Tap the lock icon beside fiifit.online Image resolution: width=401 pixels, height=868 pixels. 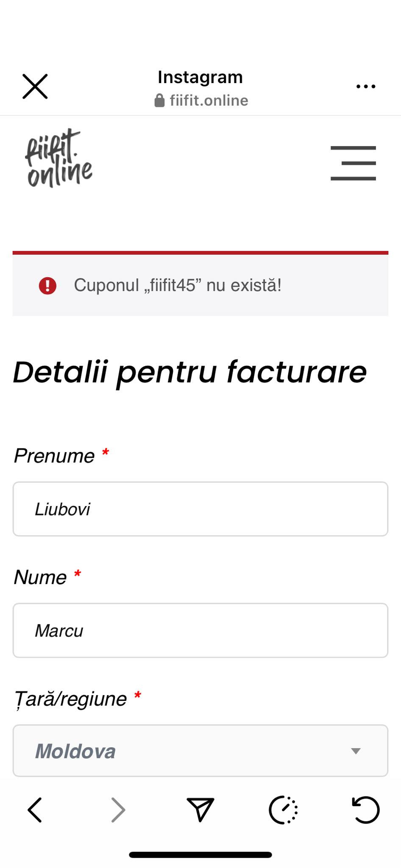[x=159, y=101]
